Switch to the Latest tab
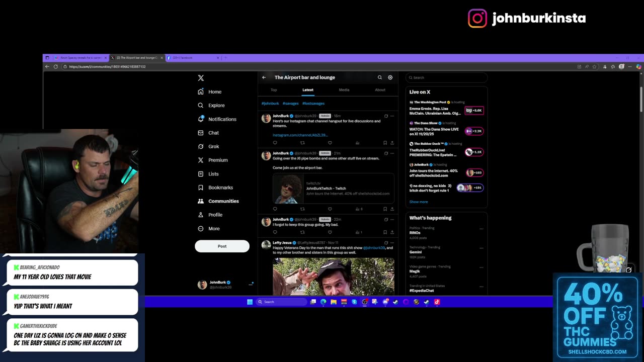Screen dimensions: 644x362 (308, 90)
